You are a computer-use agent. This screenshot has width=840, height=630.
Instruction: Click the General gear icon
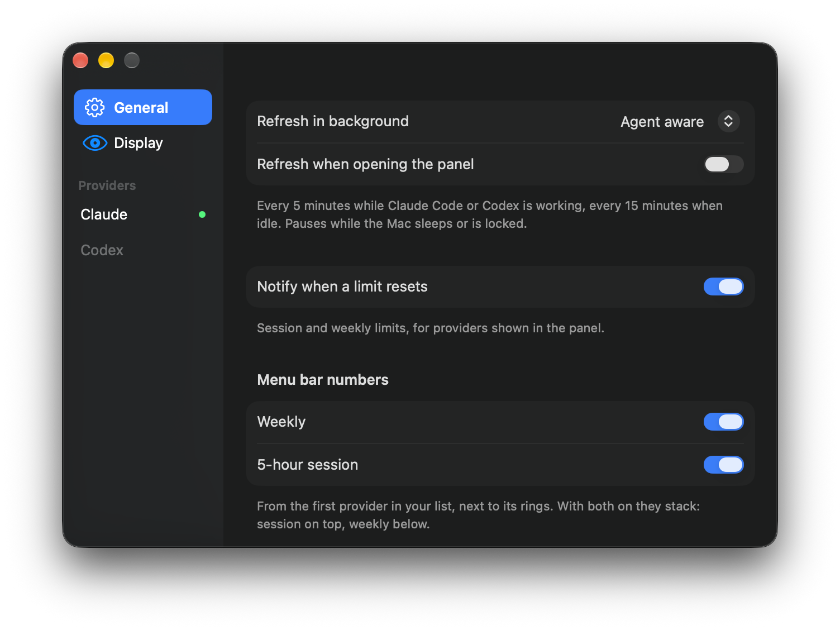(94, 107)
